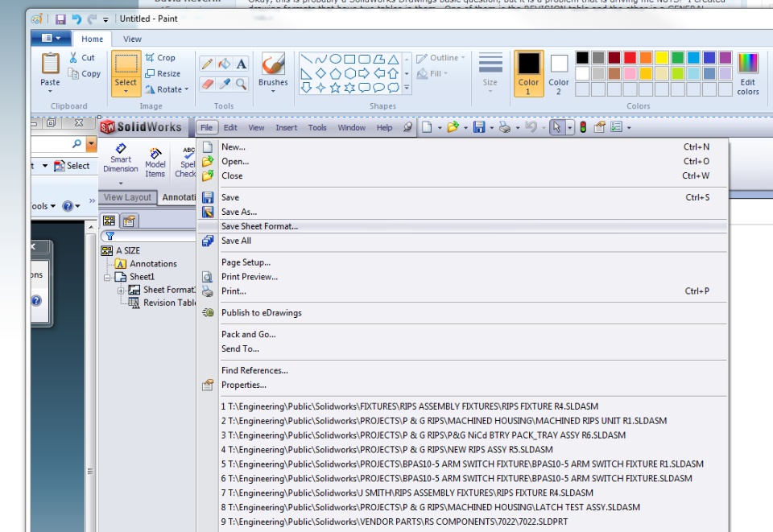
Task: Select the Text tool in Paint
Action: click(241, 64)
